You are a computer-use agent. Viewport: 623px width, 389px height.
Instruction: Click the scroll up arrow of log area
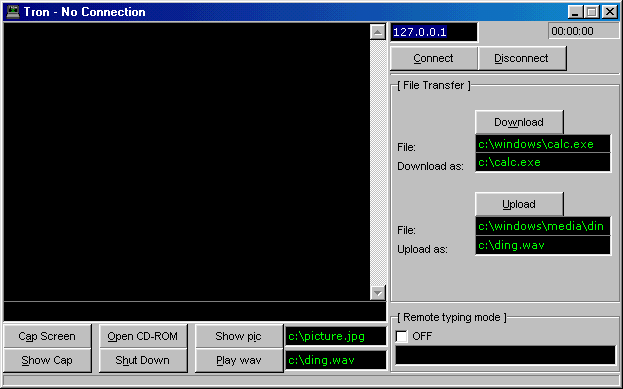377,31
